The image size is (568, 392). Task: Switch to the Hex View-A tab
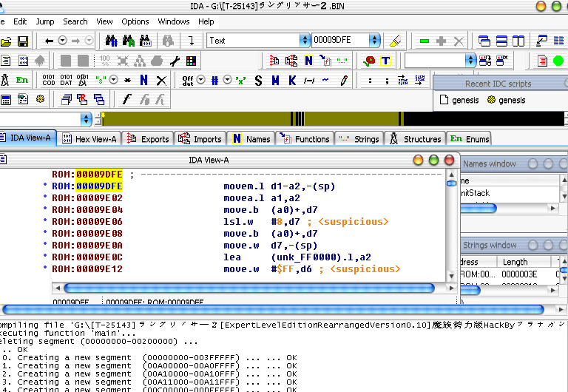tap(89, 139)
